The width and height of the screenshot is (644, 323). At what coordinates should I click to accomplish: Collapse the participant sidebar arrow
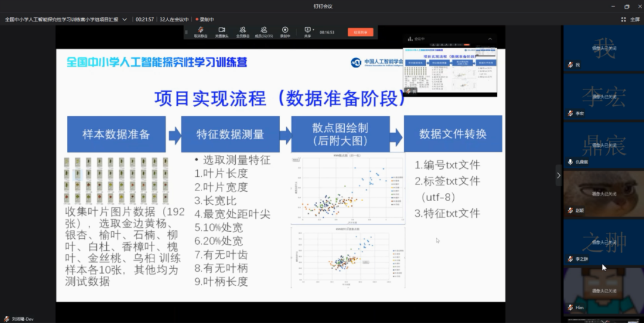[x=558, y=175]
